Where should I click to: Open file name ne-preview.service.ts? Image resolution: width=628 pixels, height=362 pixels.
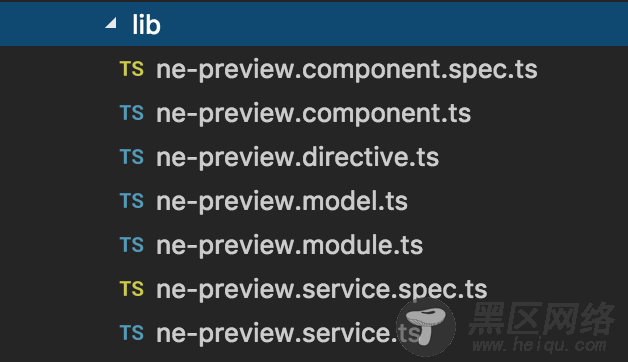(288, 334)
